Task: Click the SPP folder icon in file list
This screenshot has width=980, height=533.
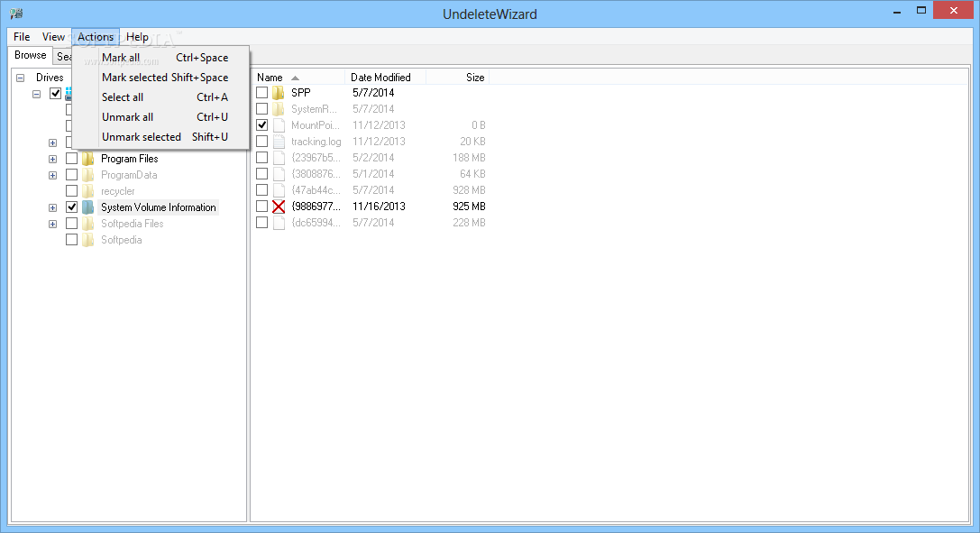Action: (278, 93)
